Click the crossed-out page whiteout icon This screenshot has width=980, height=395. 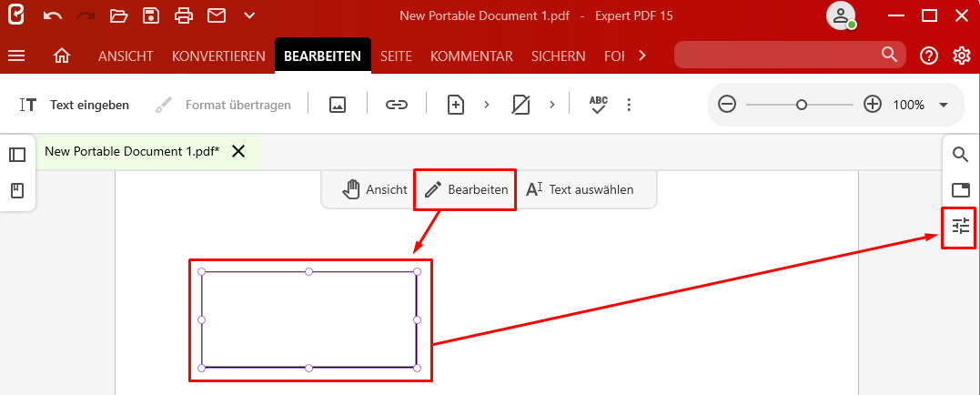(520, 105)
